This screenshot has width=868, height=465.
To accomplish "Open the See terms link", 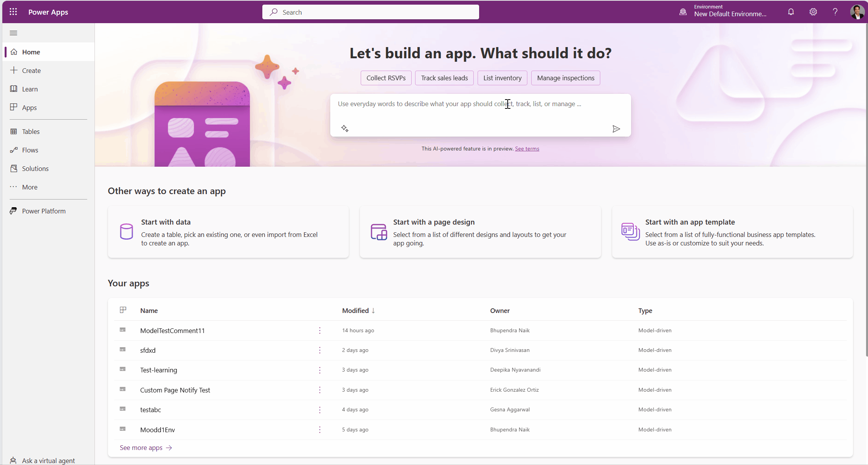I will point(527,149).
